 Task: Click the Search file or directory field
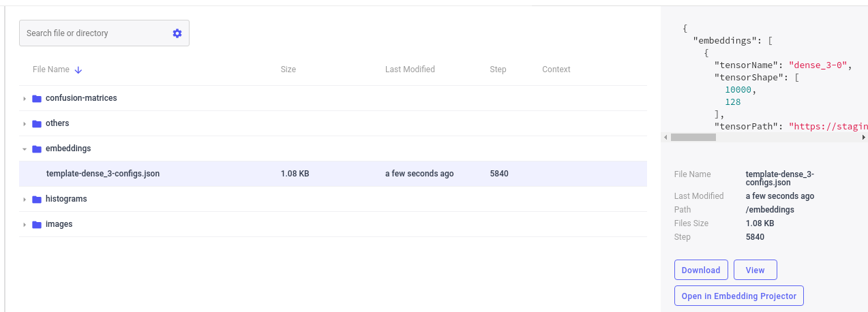[x=95, y=33]
